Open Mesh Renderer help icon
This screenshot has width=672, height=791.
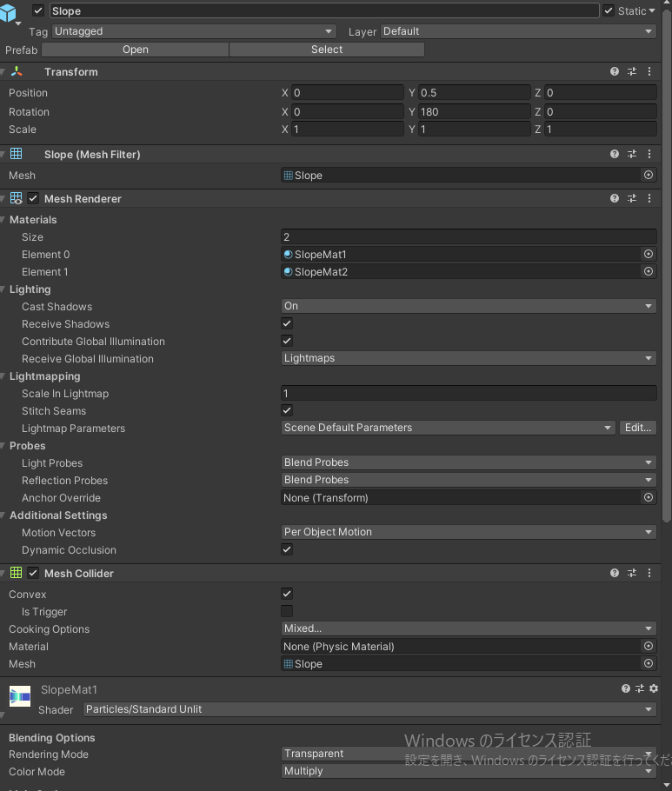[614, 198]
